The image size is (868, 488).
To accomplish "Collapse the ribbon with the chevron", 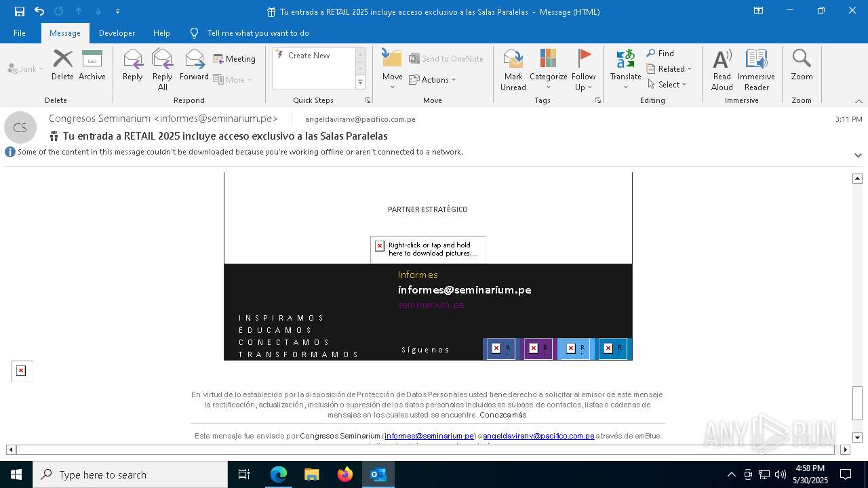I will click(859, 101).
